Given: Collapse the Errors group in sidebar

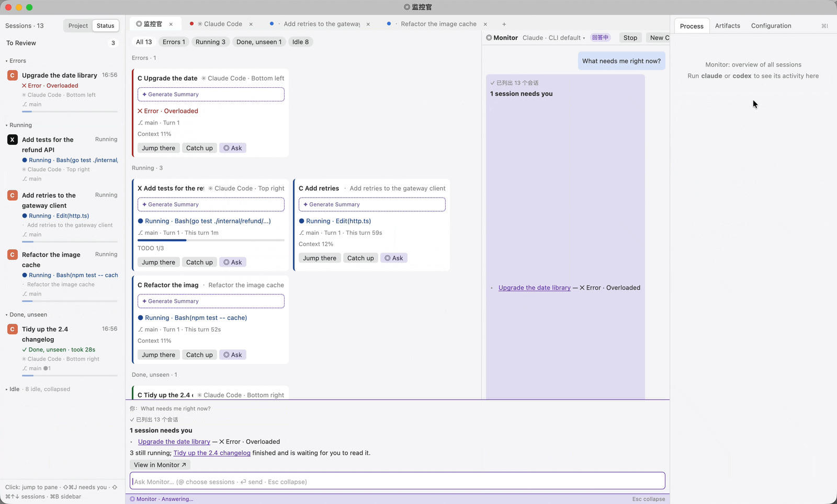Looking at the screenshot, I should [16, 61].
